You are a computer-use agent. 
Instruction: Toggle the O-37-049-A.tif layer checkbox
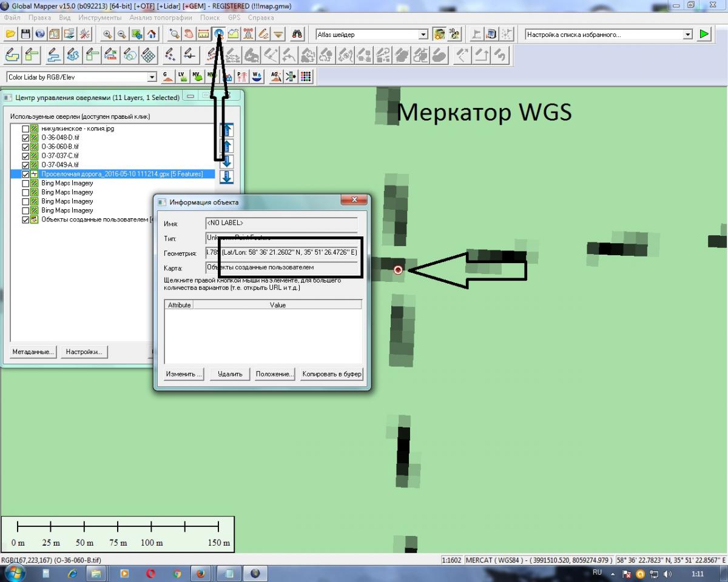coord(25,165)
